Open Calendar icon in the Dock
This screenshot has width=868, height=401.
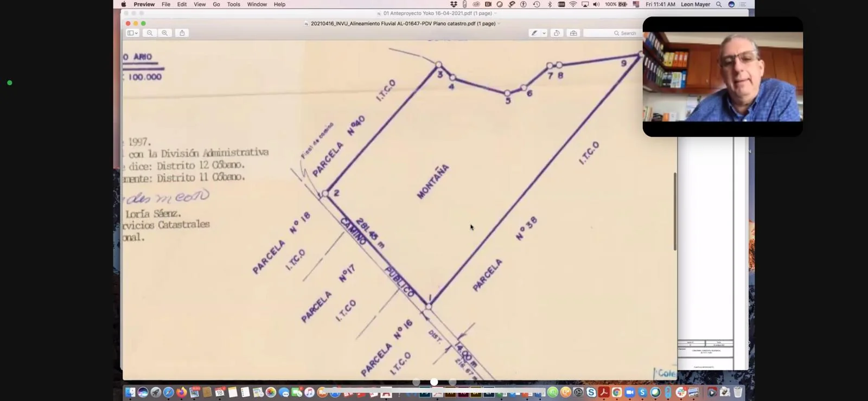pyautogui.click(x=220, y=392)
